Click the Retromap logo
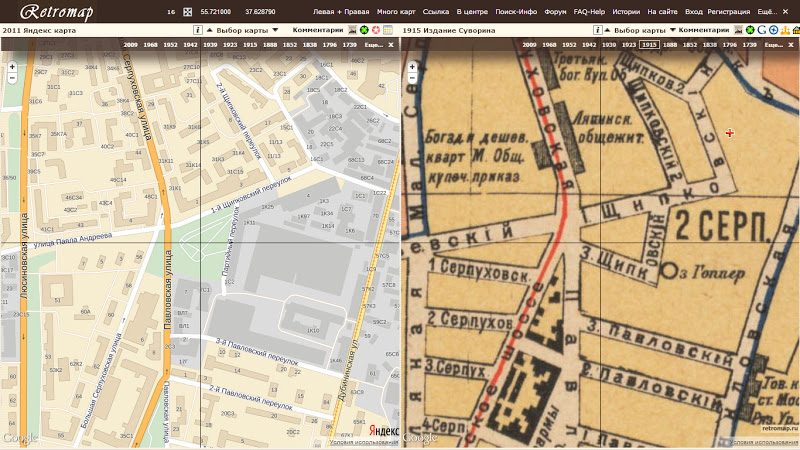The image size is (800, 450). coord(57,12)
